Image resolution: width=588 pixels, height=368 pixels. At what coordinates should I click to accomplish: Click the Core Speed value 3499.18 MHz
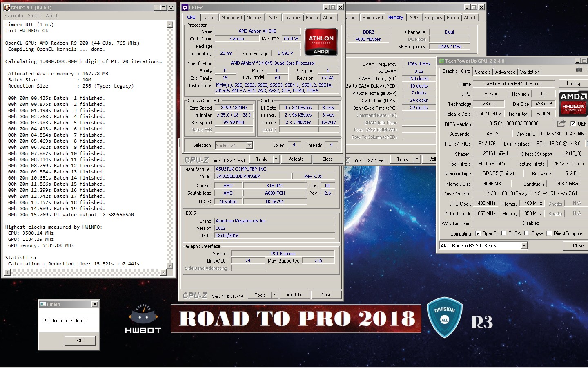pyautogui.click(x=234, y=108)
